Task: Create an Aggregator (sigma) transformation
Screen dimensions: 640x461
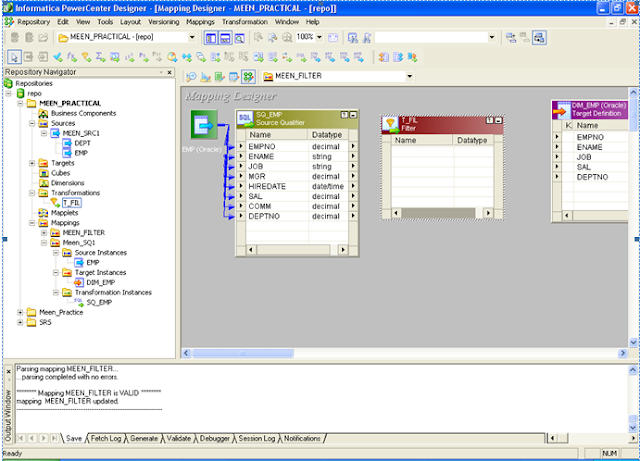Action: [100, 57]
